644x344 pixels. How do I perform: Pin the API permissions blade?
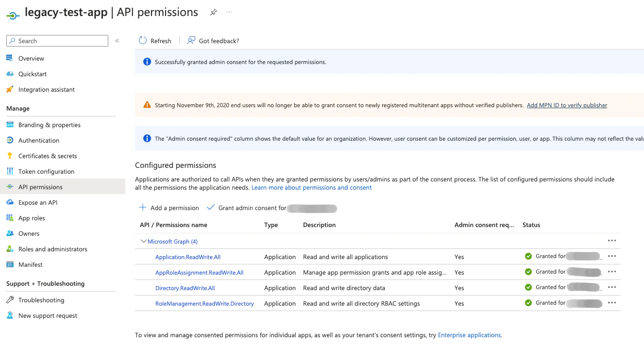point(213,13)
